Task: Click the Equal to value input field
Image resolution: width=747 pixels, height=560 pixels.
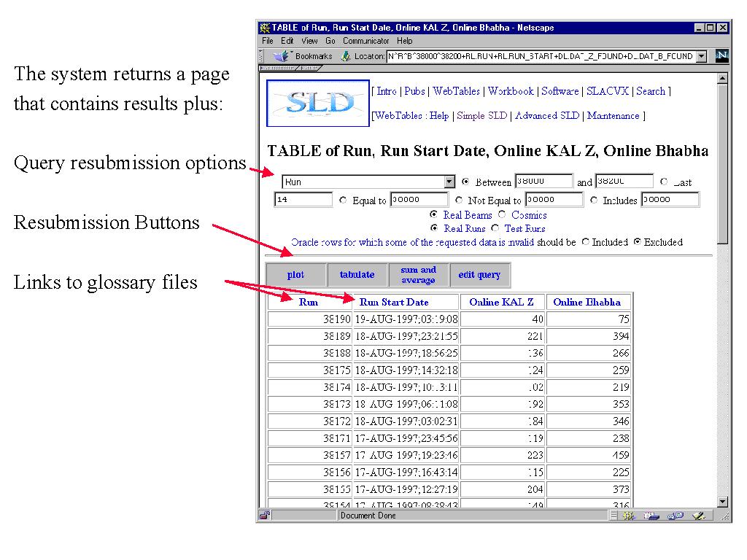Action: coord(419,200)
